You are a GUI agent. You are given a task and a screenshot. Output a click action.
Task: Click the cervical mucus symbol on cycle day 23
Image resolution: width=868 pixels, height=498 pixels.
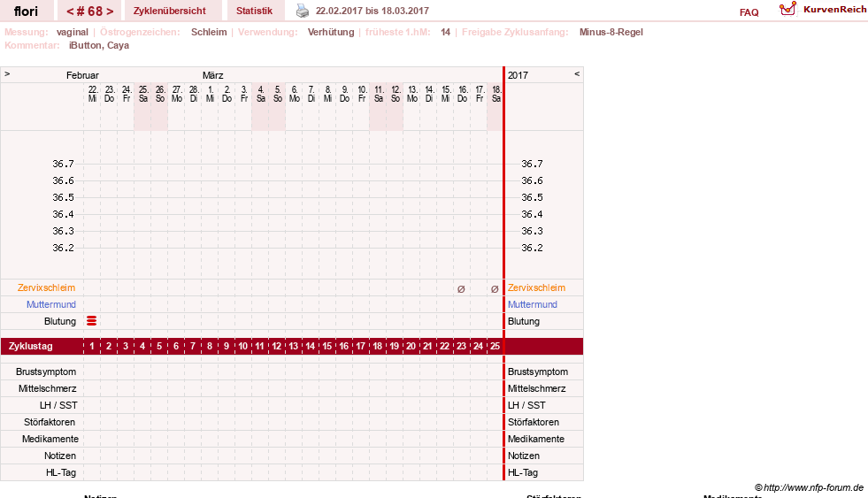[461, 289]
